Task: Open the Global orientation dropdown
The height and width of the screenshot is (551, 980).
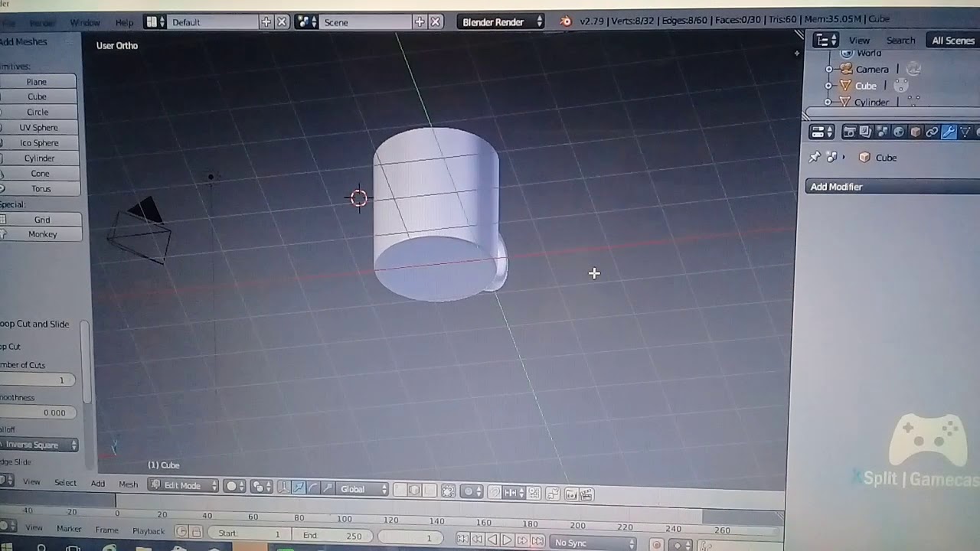Action: [363, 488]
